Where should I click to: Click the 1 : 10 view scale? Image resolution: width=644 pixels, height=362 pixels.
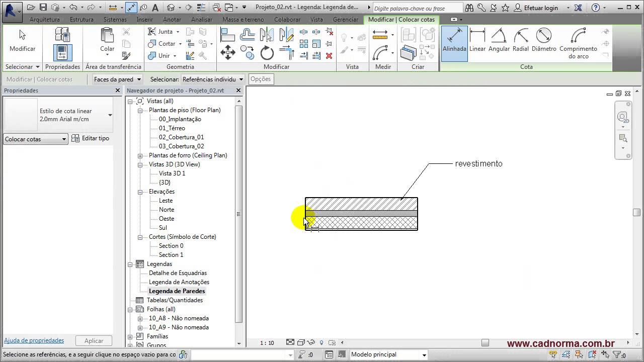coord(267,343)
